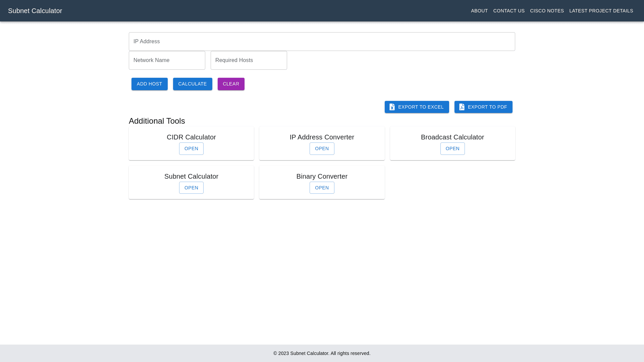644x362 pixels.
Task: Click the PDF file icon on export button
Action: pos(462,107)
